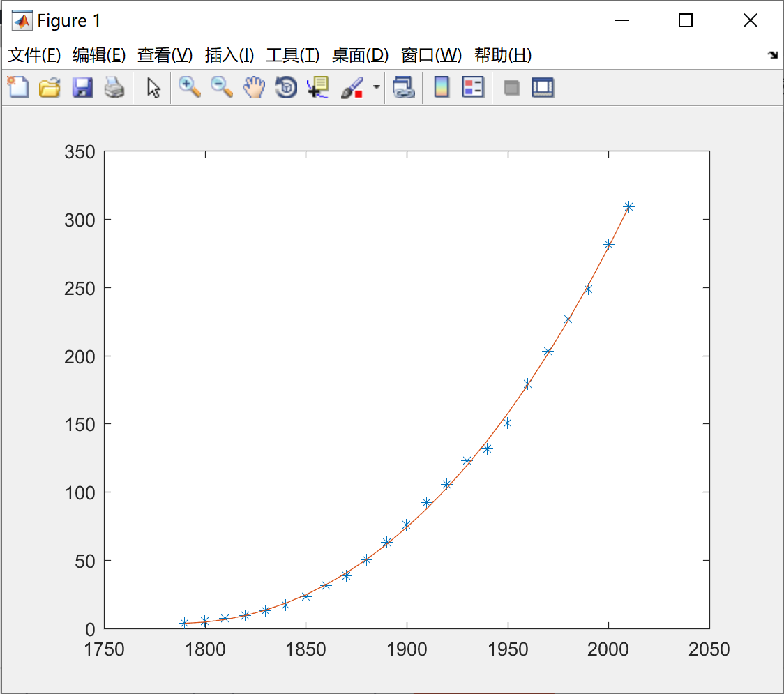Click the data marker at year 1950
This screenshot has width=784, height=694.
508,423
